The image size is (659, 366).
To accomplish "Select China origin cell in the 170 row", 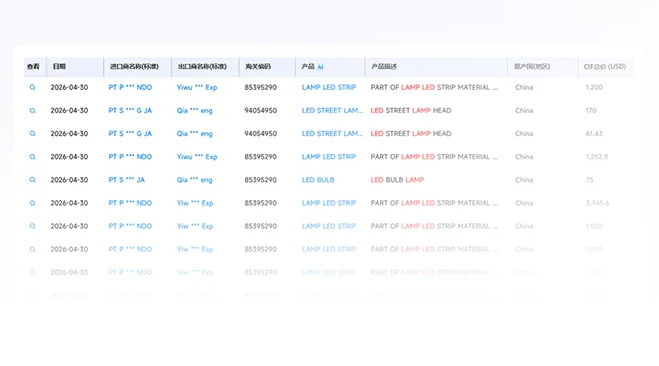I will (x=524, y=111).
